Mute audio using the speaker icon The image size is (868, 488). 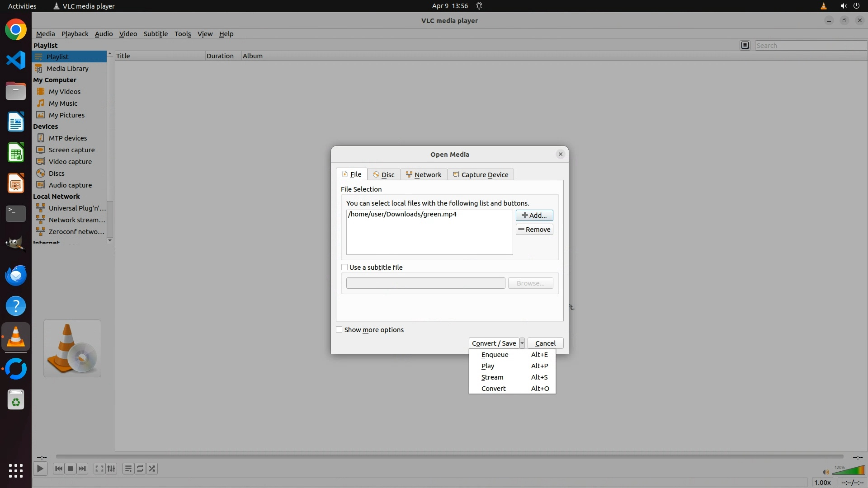coord(826,472)
